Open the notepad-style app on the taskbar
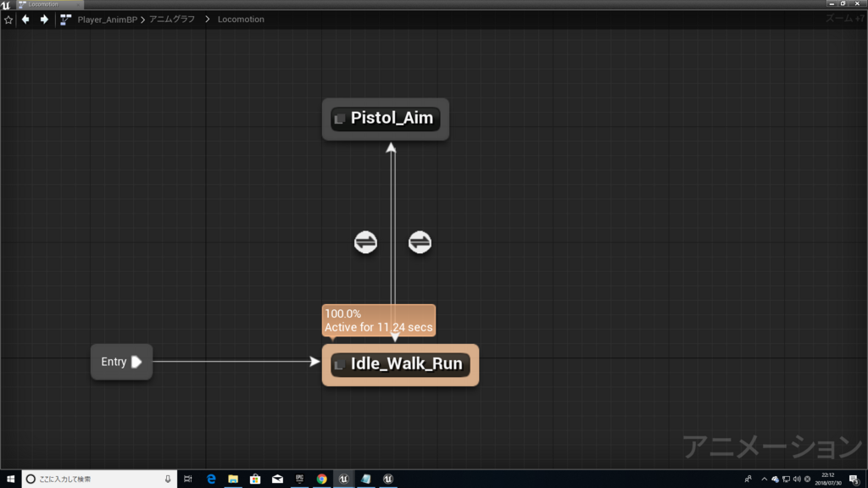Image resolution: width=868 pixels, height=488 pixels. click(366, 480)
